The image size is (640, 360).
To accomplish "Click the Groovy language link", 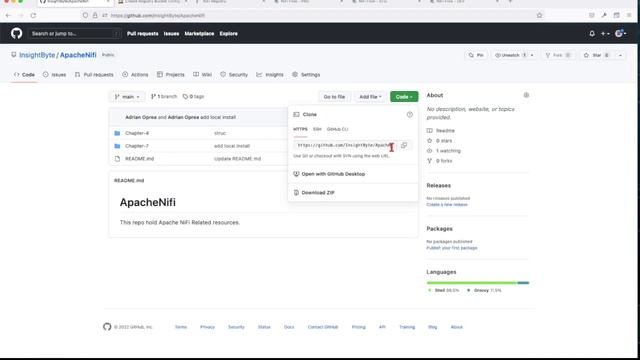I will (484, 290).
